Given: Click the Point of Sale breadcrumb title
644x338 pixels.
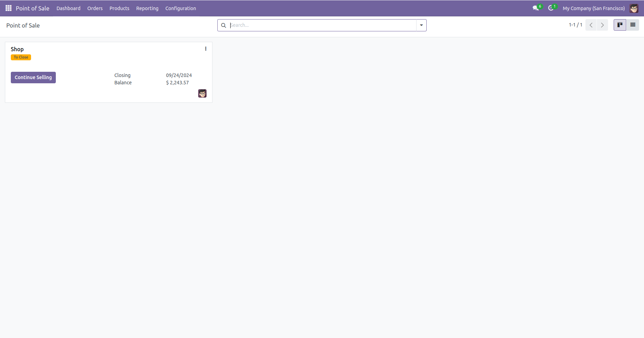Looking at the screenshot, I should click(x=23, y=25).
